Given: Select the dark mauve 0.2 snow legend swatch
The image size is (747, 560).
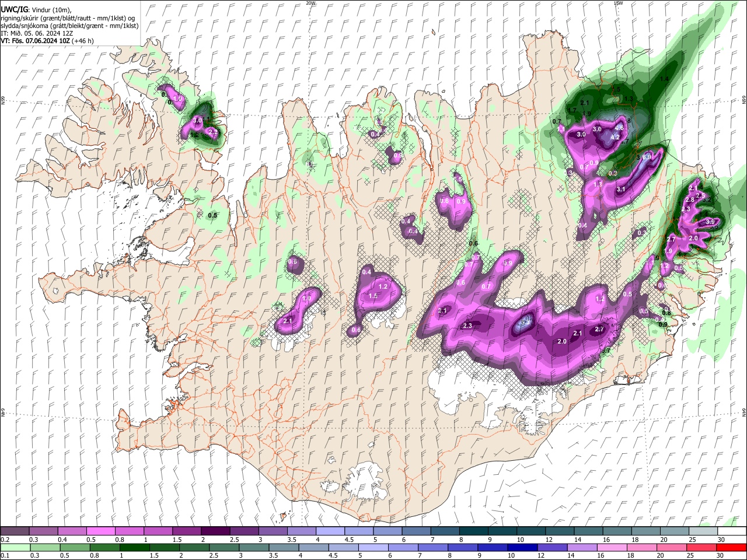Looking at the screenshot, I should pos(15,531).
